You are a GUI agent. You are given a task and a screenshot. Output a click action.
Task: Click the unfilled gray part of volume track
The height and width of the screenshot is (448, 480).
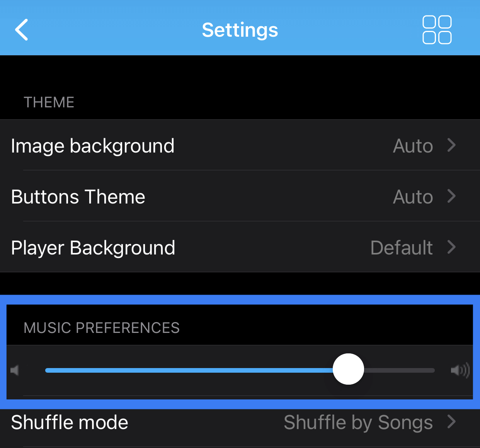click(399, 370)
